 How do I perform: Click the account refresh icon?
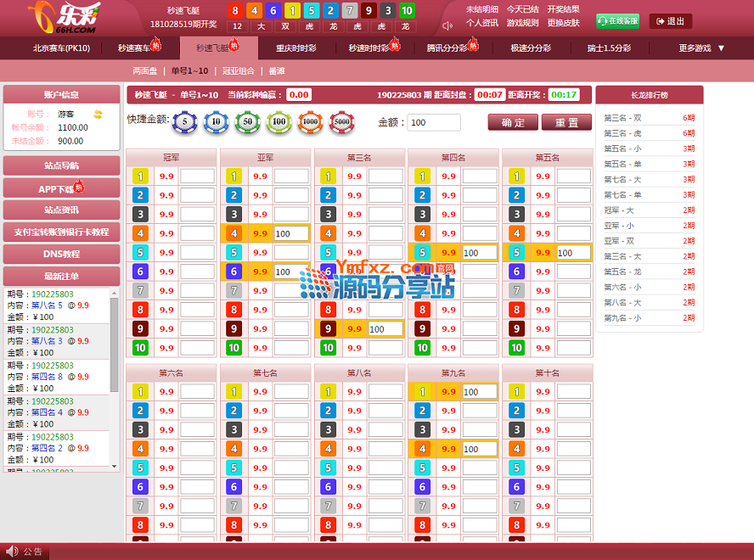pyautogui.click(x=98, y=114)
